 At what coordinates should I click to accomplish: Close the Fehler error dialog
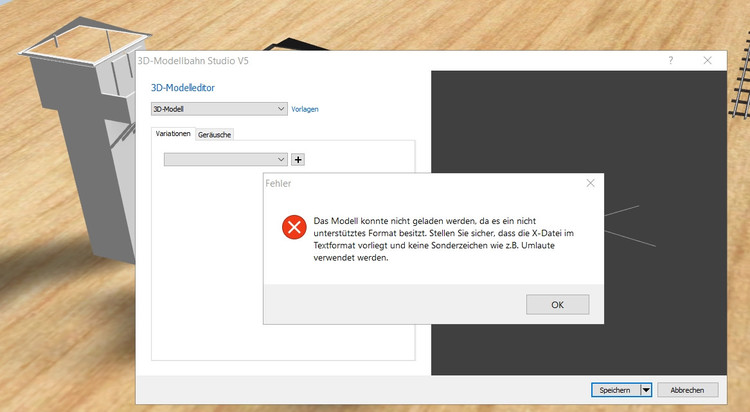coord(591,183)
